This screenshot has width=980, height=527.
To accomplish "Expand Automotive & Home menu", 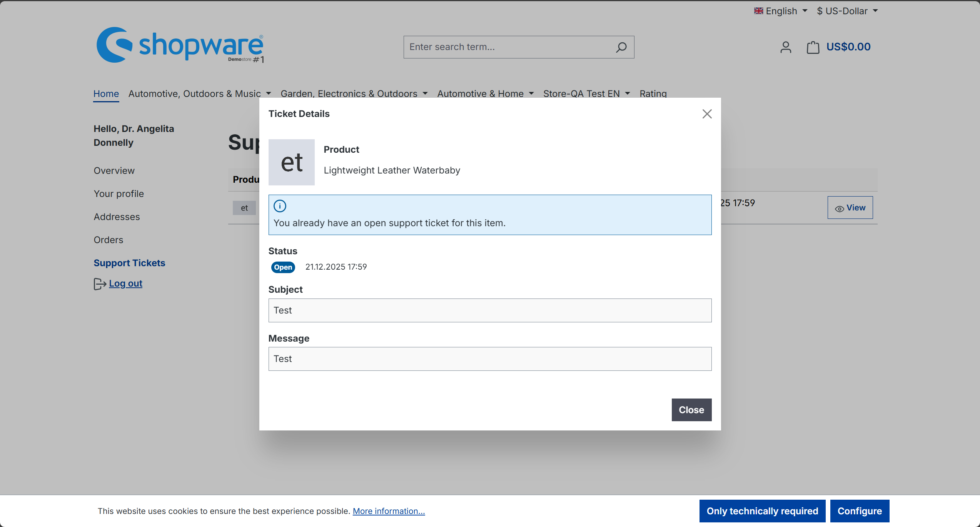I will 486,93.
